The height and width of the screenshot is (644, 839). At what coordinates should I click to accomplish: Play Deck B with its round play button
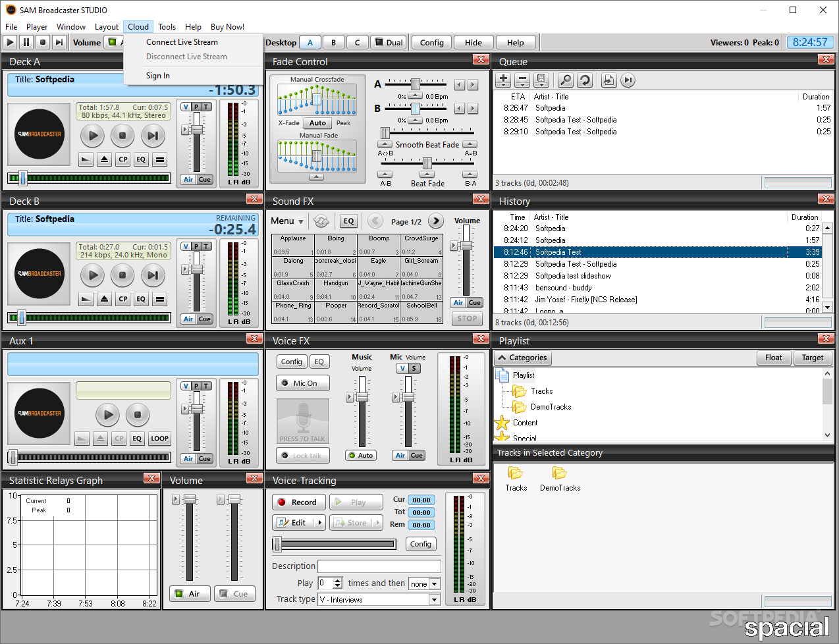[x=93, y=275]
